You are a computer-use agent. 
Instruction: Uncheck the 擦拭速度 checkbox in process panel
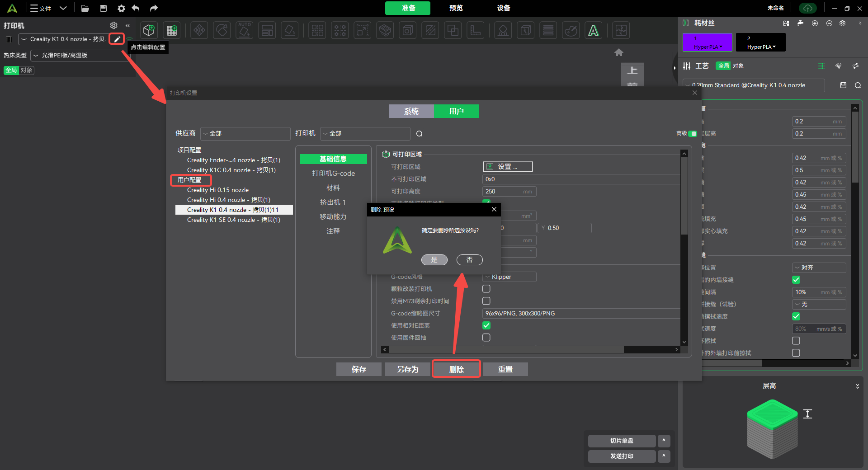point(796,316)
